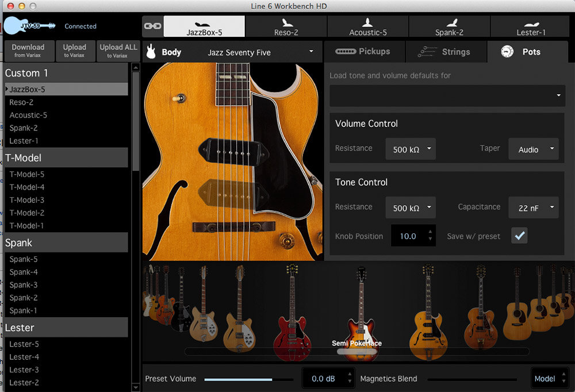Click Upload to Variax button
This screenshot has width=575, height=392.
click(x=74, y=51)
